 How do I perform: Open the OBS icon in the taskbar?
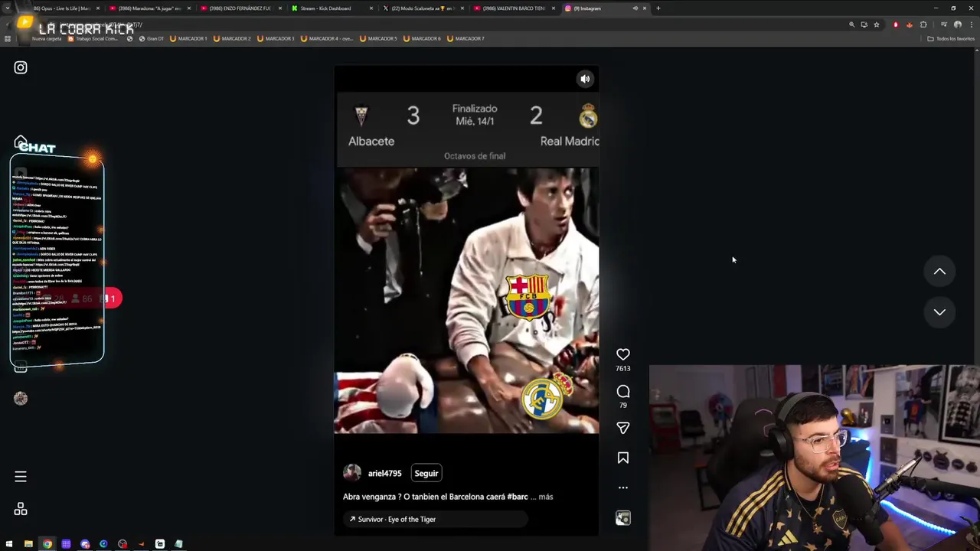(122, 544)
